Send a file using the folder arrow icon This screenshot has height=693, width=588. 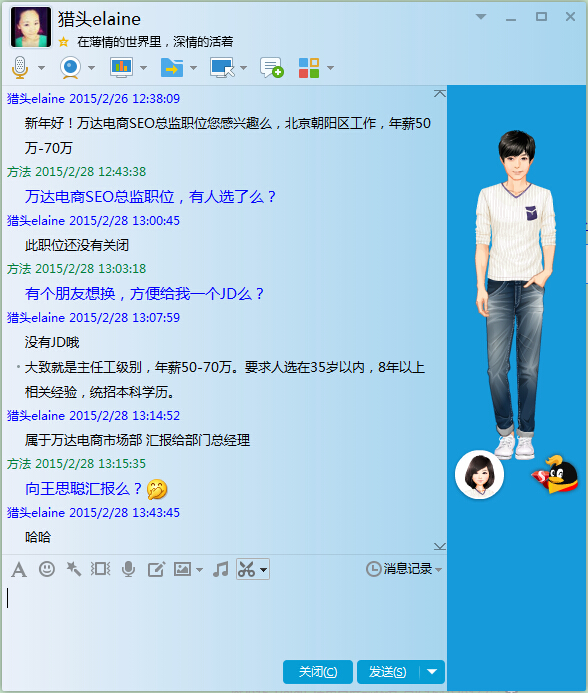[172, 68]
